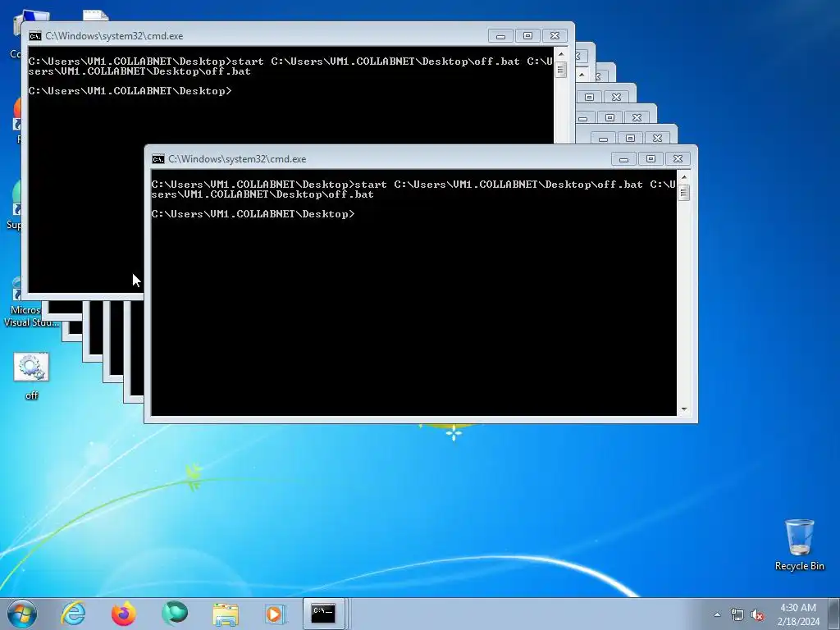Maximize the fourth stacked cmd window behind
The image size is (840, 630).
click(x=609, y=117)
